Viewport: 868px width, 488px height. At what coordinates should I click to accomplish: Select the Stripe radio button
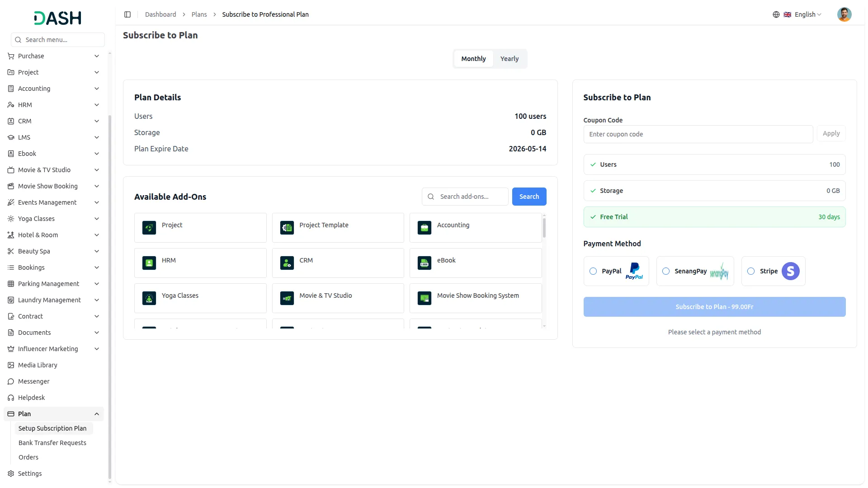click(751, 271)
